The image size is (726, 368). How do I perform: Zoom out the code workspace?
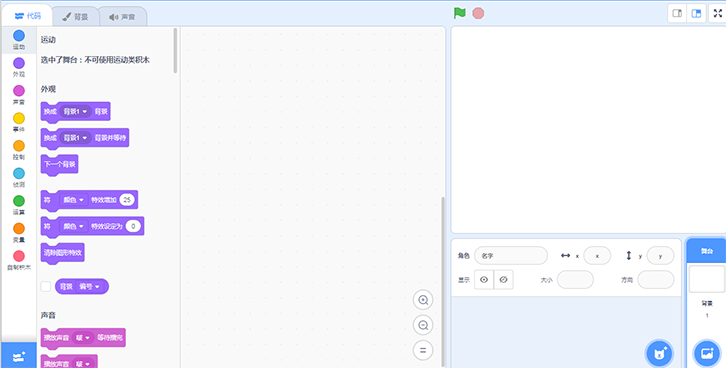coord(423,325)
